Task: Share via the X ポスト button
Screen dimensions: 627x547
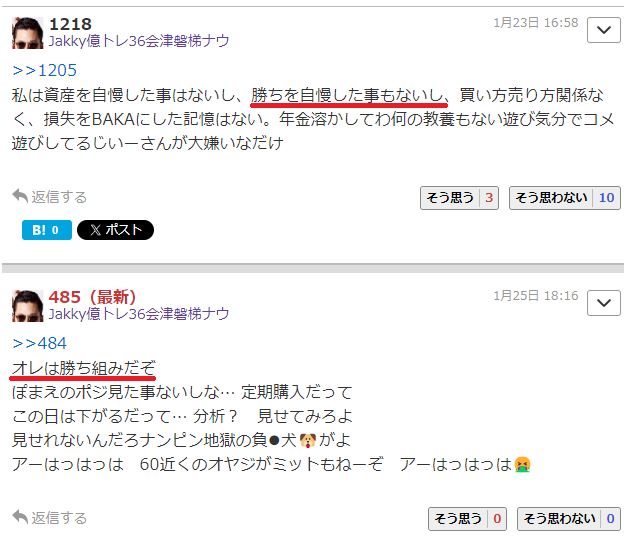Action: pos(115,230)
